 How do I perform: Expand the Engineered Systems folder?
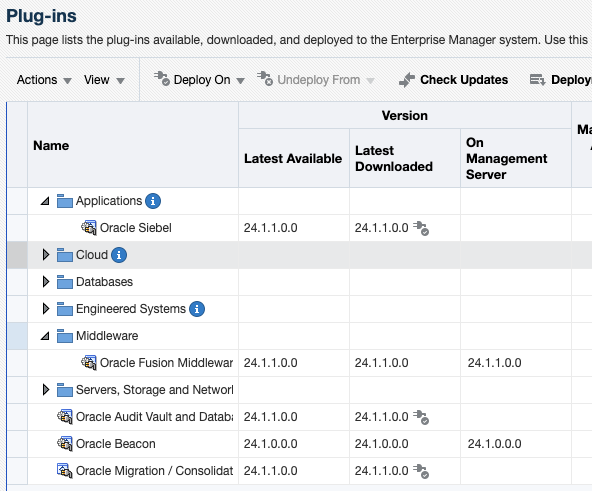[46, 309]
